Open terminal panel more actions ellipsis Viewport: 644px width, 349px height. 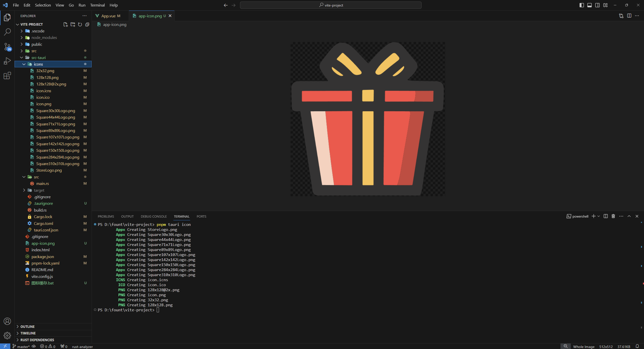coord(621,216)
